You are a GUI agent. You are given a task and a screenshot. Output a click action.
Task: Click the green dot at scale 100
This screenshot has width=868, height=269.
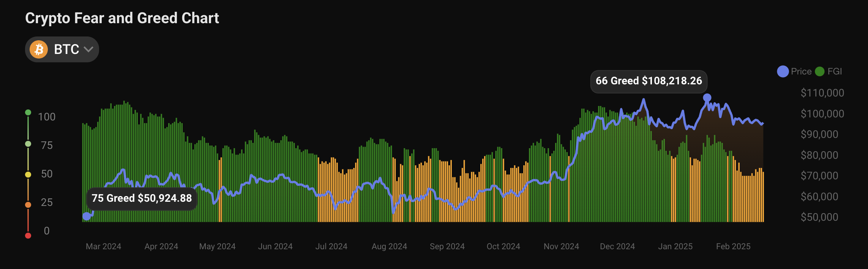pos(28,112)
